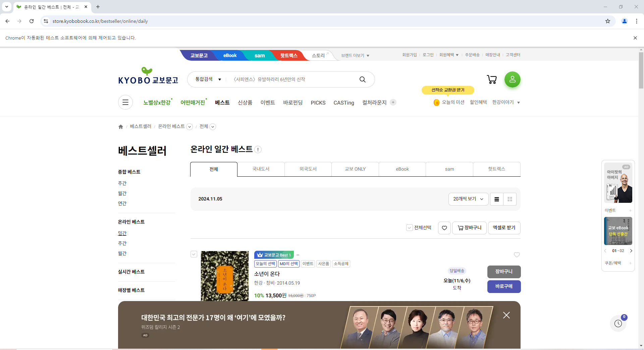
Task: Expand the 이벤트 side panel plus
Action: [x=630, y=211]
